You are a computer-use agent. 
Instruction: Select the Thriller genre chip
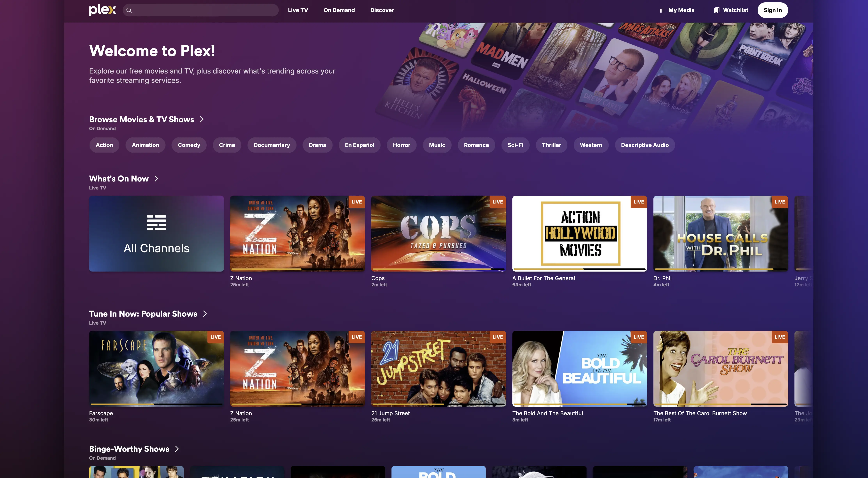click(551, 145)
